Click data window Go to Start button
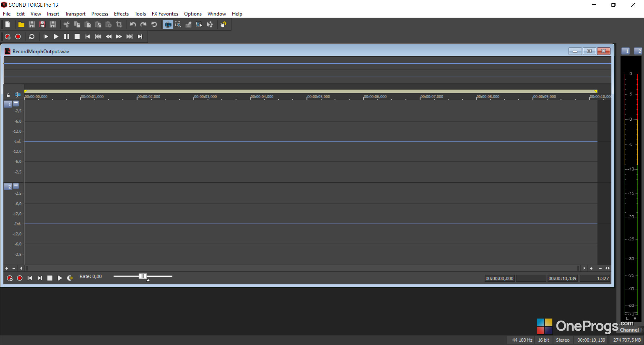Image resolution: width=644 pixels, height=345 pixels. [x=30, y=278]
